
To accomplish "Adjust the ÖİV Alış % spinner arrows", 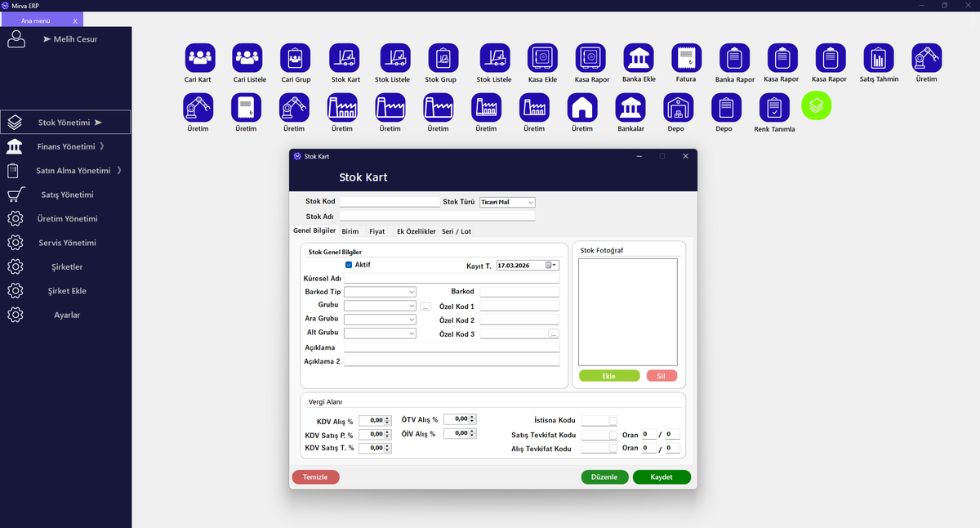I will 472,433.
